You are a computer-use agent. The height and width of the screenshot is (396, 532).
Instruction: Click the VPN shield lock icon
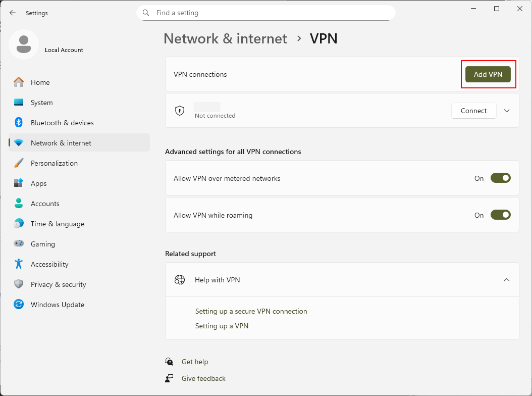(x=180, y=111)
